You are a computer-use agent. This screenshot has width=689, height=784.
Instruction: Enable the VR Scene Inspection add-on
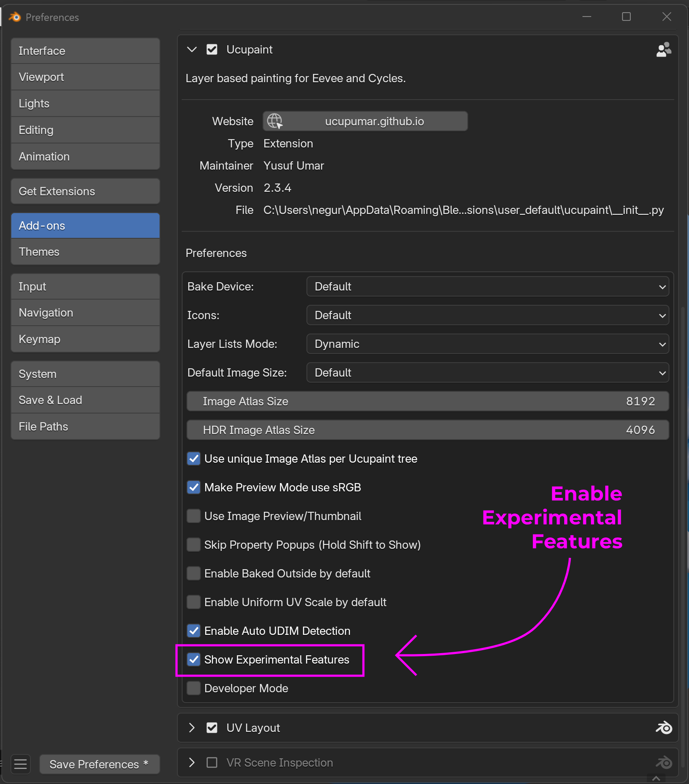point(212,762)
